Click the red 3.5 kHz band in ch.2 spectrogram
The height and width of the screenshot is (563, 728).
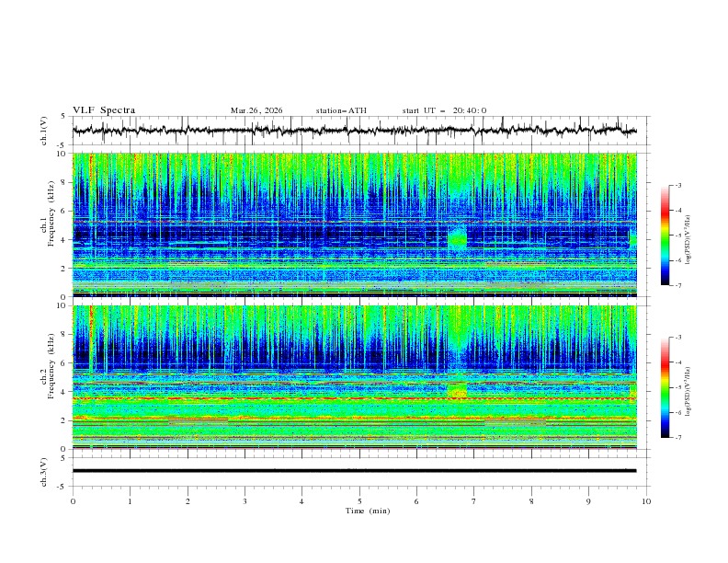point(355,398)
